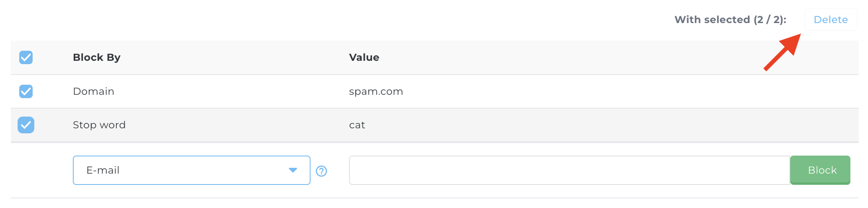Click the help question mark icon
The image size is (868, 208).
click(321, 171)
